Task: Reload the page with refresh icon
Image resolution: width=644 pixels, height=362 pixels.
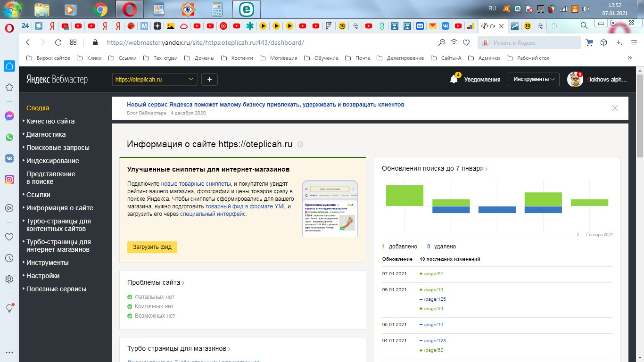Action: (58, 42)
